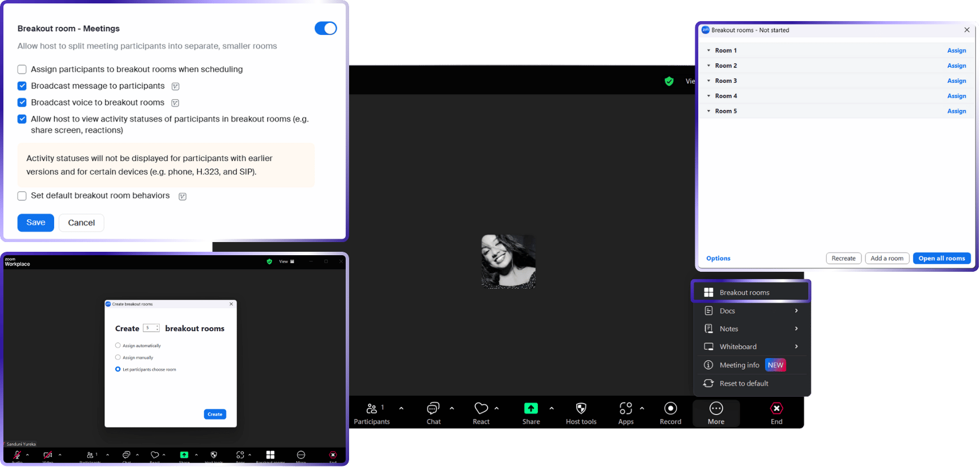Viewport: 980px width, 467px height.
Task: Open the Notes submenu in More menu
Action: [751, 329]
